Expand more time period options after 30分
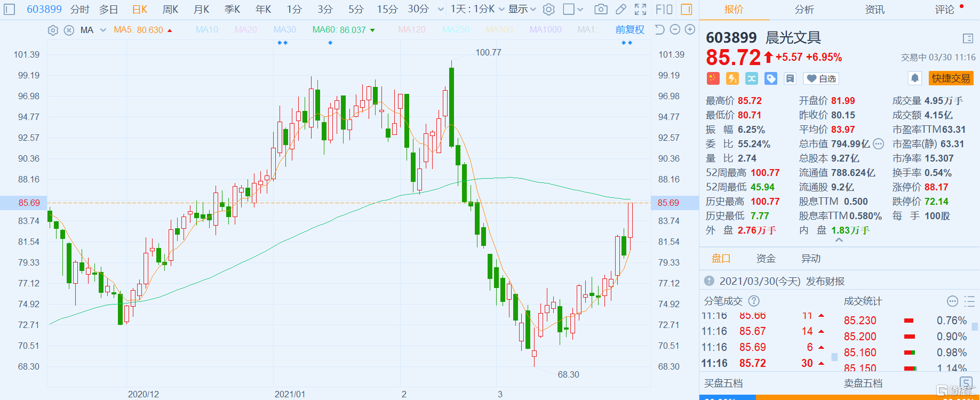This screenshot has height=400, width=980. 441,10
